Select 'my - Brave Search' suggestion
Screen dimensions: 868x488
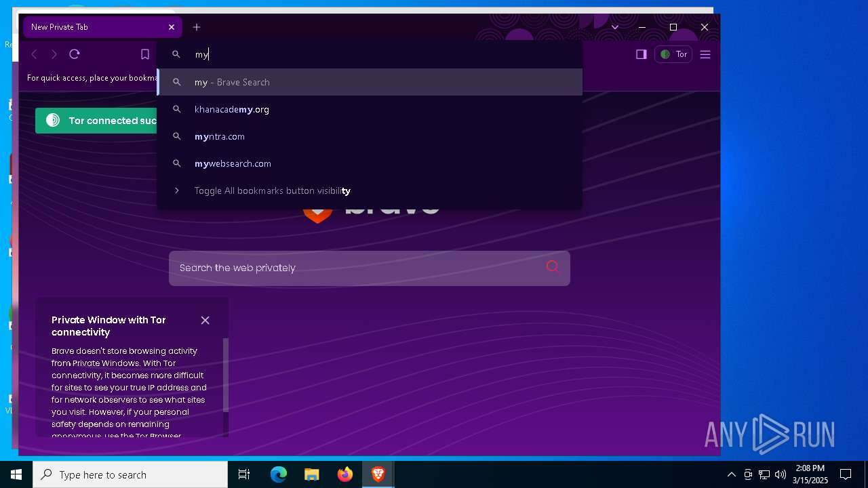pos(370,82)
